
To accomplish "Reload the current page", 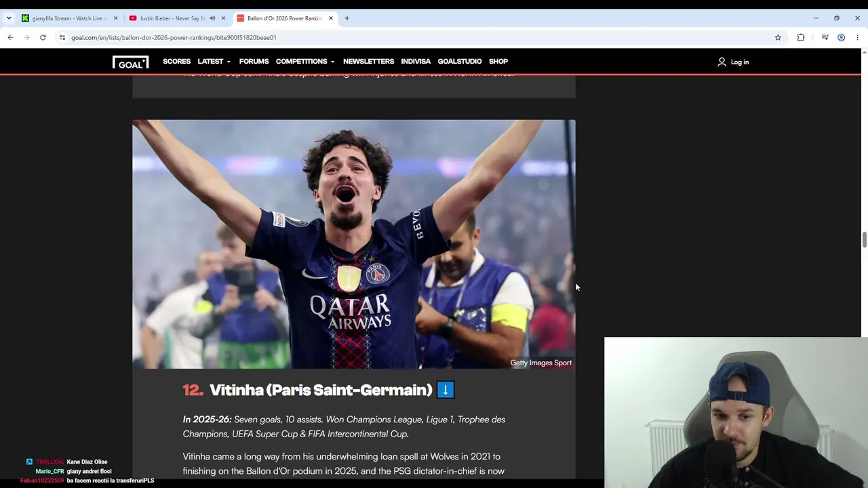I will click(43, 37).
